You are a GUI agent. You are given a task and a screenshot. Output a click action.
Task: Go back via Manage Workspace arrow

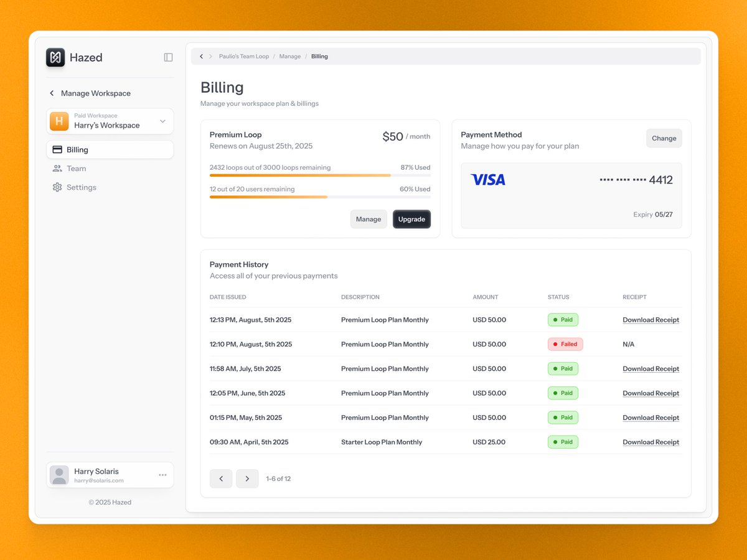(x=52, y=93)
